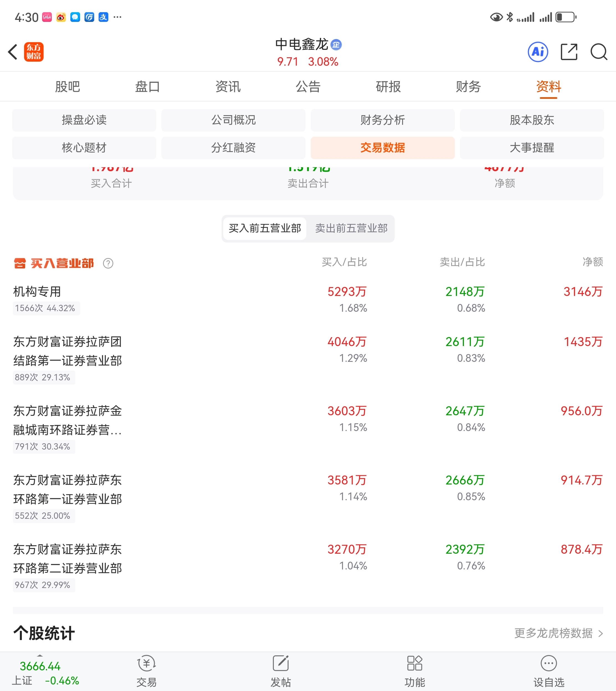Viewport: 616px width, 691px height.
Task: Open 东方财富证券拉萨东环路第二证券营业部 row
Action: pyautogui.click(x=308, y=567)
